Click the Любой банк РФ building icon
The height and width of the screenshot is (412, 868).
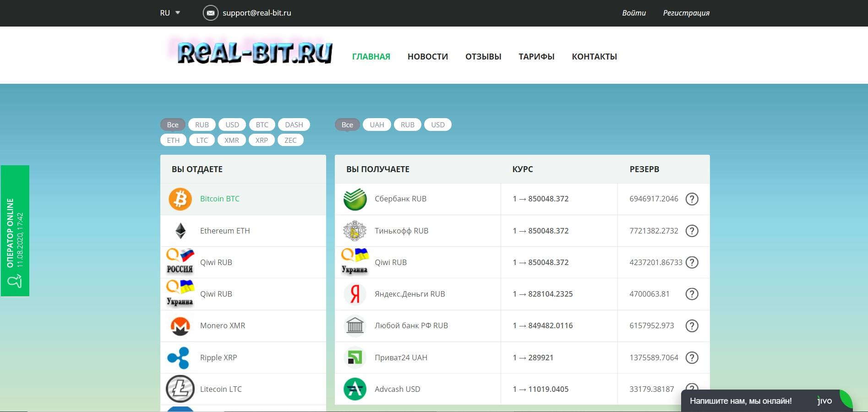(355, 326)
